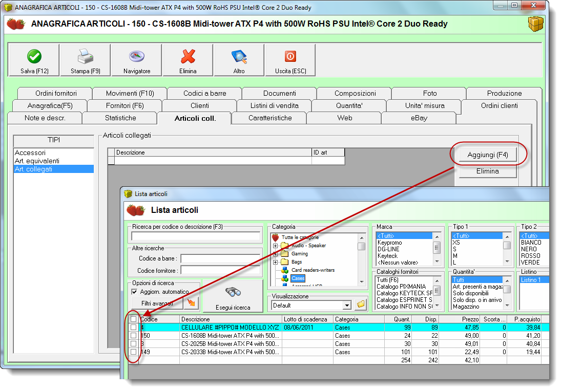Screen dimensions: 562x392
Task: Click the Esegui ricerca binoculars button
Action: tap(233, 296)
